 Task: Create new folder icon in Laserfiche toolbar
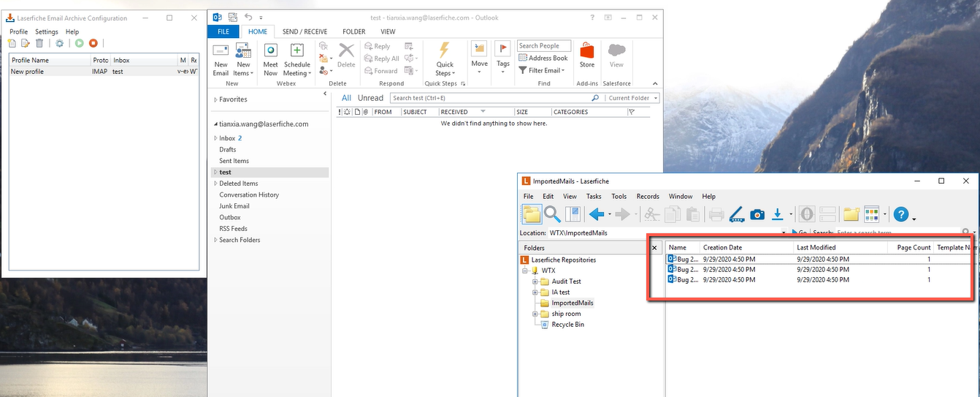click(851, 213)
